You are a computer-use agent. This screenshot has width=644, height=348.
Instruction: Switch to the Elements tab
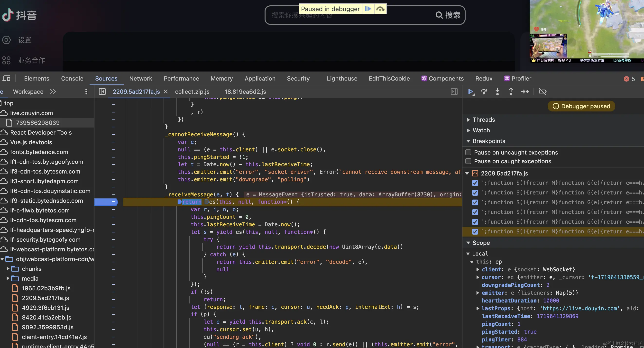pyautogui.click(x=37, y=79)
